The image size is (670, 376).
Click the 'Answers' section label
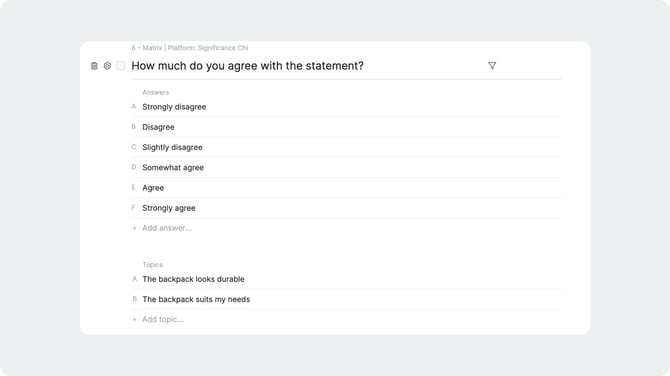[156, 92]
